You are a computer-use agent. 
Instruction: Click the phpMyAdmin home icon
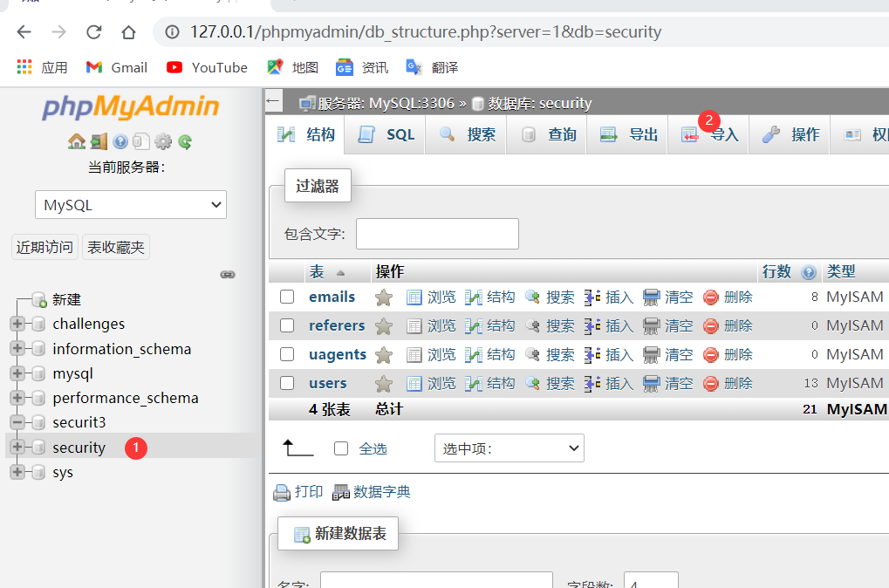(77, 141)
